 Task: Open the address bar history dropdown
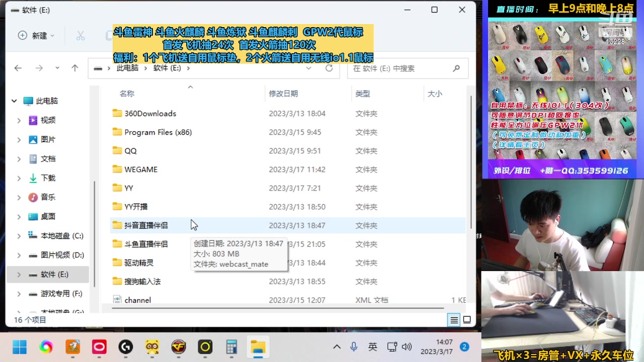coord(309,68)
